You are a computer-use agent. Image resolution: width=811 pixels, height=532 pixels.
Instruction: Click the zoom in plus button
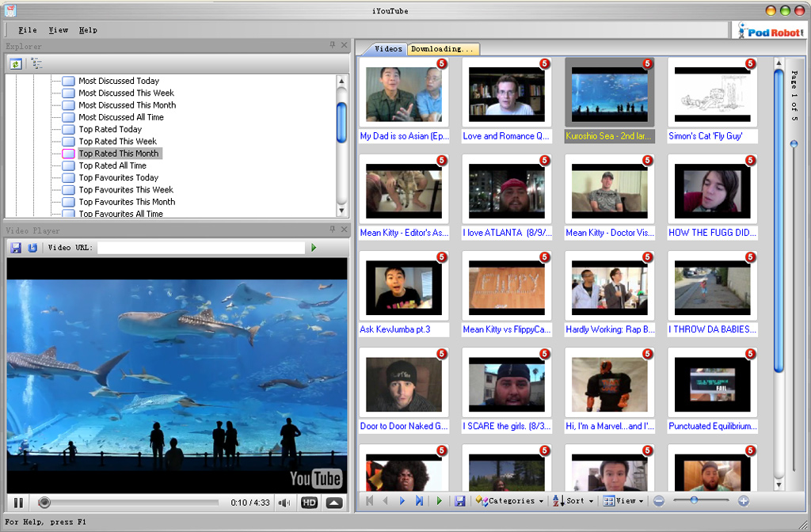tap(743, 500)
